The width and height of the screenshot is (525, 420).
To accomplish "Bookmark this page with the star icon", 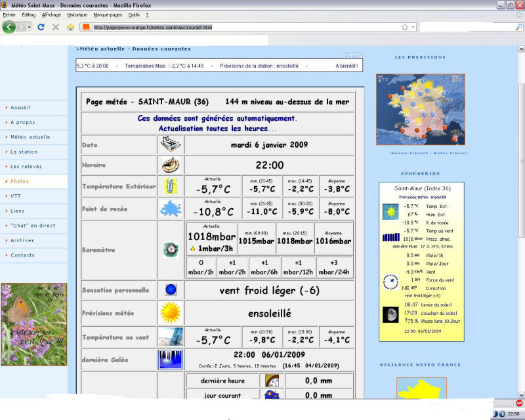I will [405, 28].
